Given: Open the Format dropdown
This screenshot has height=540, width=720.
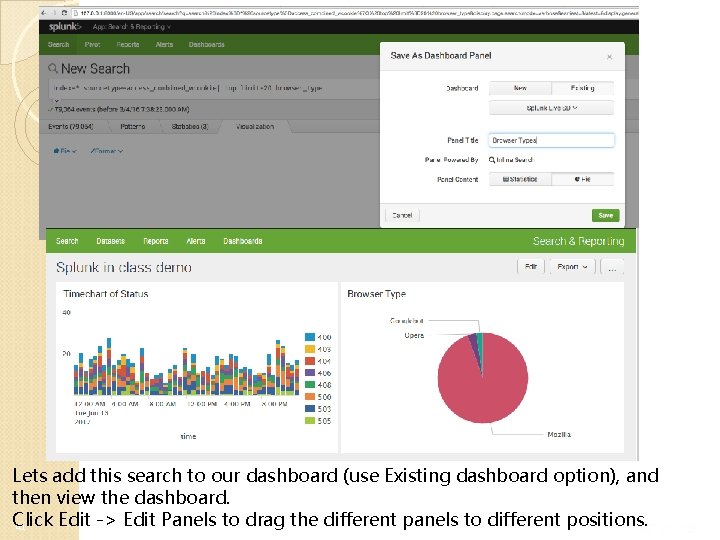Looking at the screenshot, I should (107, 151).
